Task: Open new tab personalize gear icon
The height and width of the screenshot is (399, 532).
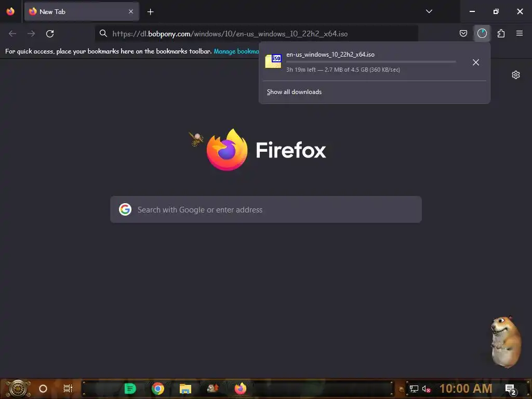Action: tap(516, 75)
